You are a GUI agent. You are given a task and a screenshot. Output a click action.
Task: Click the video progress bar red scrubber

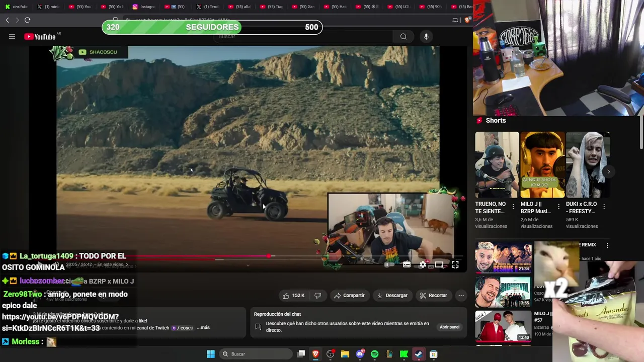click(x=269, y=256)
